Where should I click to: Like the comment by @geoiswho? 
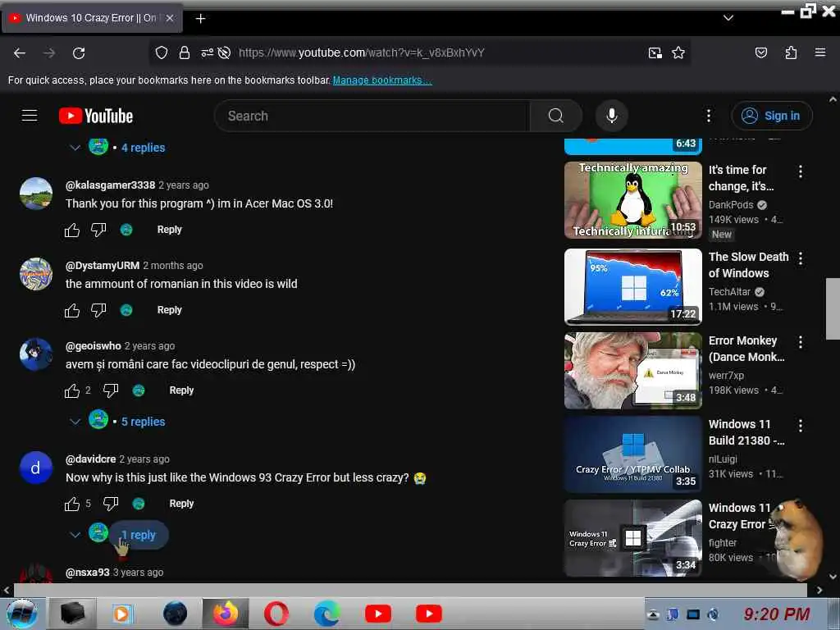point(72,390)
